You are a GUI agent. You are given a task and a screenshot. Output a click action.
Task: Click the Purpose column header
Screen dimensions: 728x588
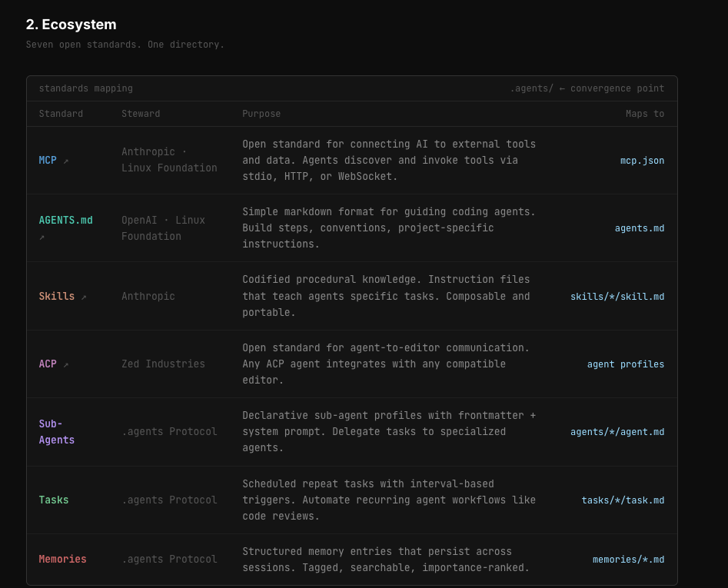pos(261,114)
